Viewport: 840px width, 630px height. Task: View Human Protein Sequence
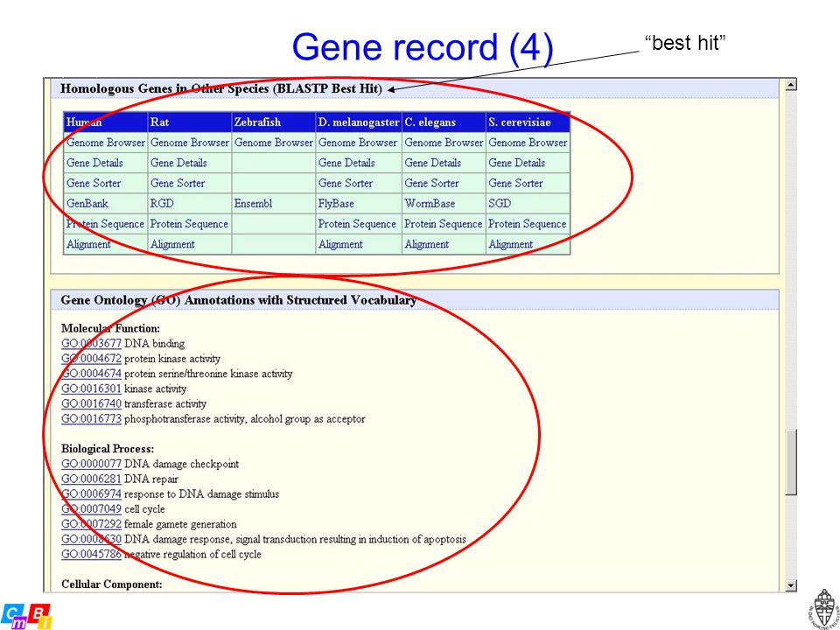106,224
